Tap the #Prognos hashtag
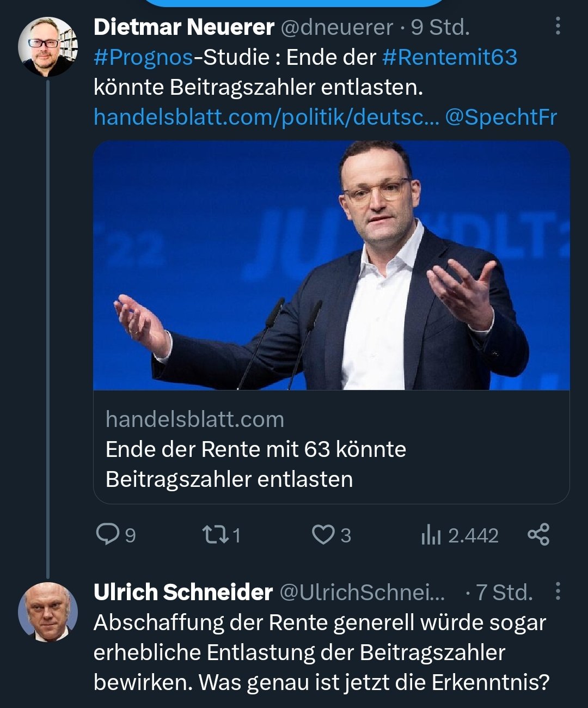 pyautogui.click(x=143, y=57)
